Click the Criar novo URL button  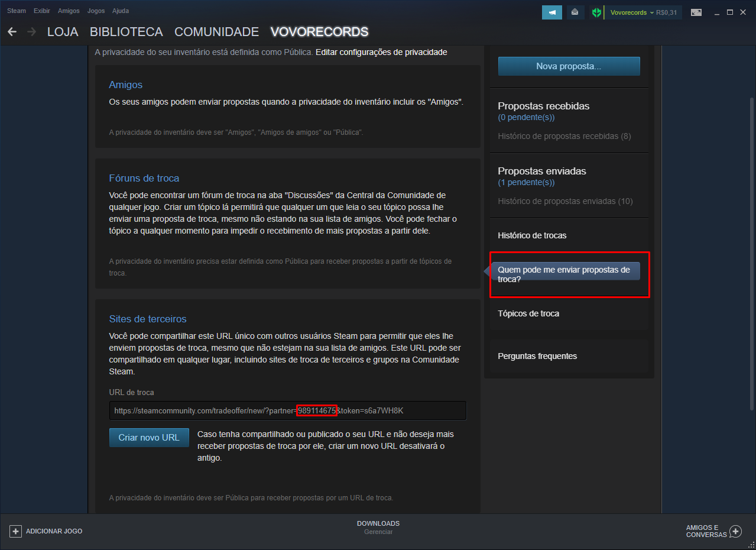[149, 438]
